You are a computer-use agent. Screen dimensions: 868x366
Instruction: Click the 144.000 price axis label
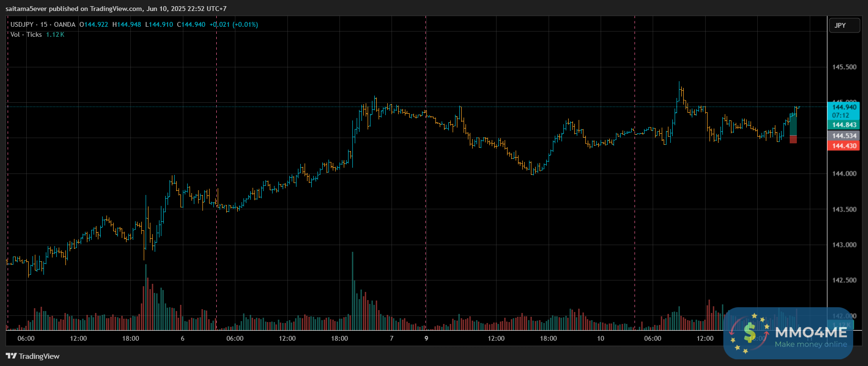[844, 173]
